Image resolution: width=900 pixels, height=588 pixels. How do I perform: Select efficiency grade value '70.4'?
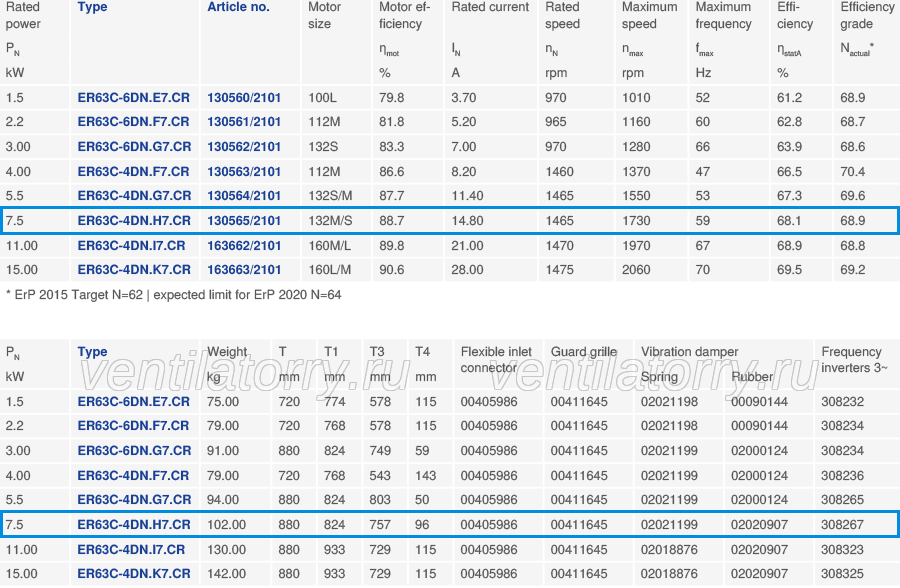click(x=852, y=172)
